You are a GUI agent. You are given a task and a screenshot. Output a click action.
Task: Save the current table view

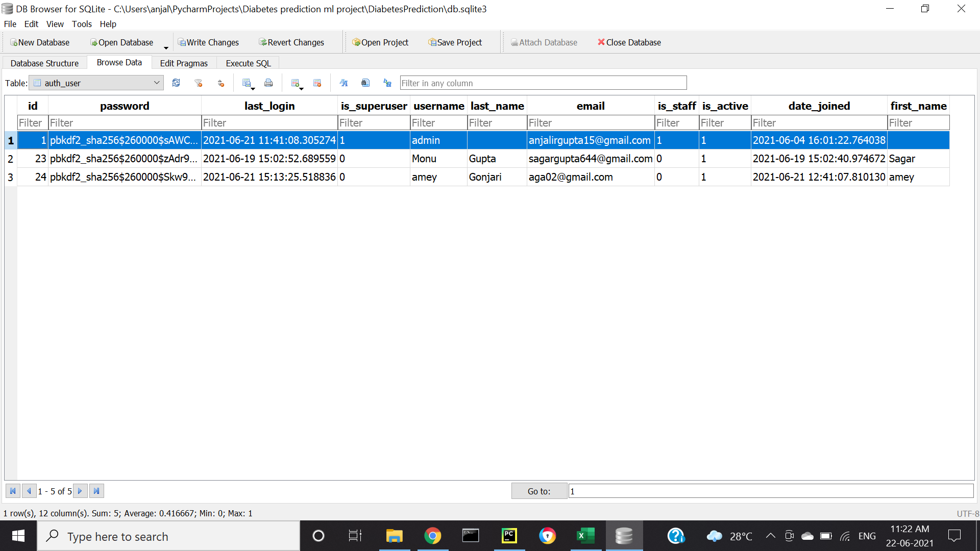[247, 82]
